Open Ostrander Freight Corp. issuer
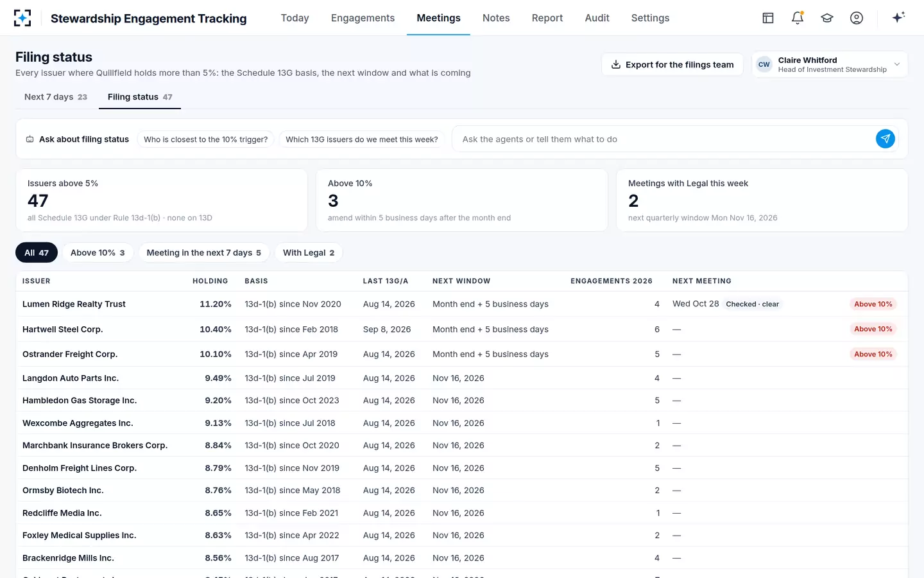This screenshot has width=924, height=578. point(70,354)
